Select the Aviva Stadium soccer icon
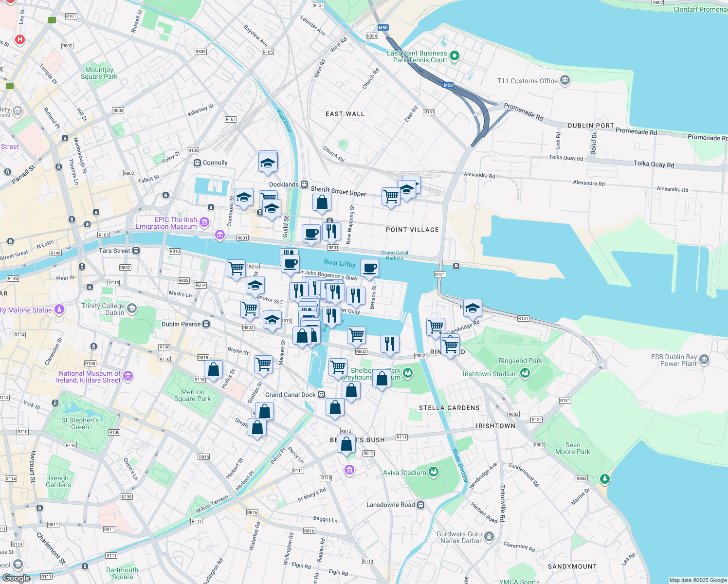This screenshot has height=584, width=728. pos(435,472)
